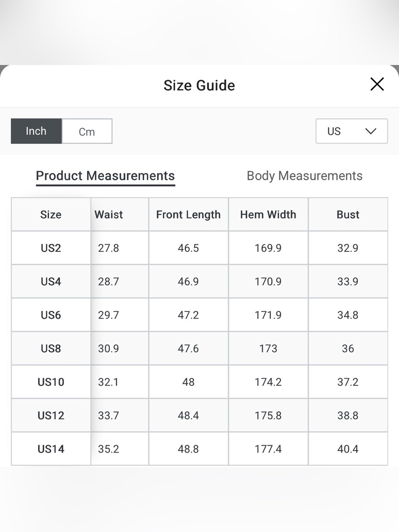
Task: Select the US12 size row
Action: (199, 415)
